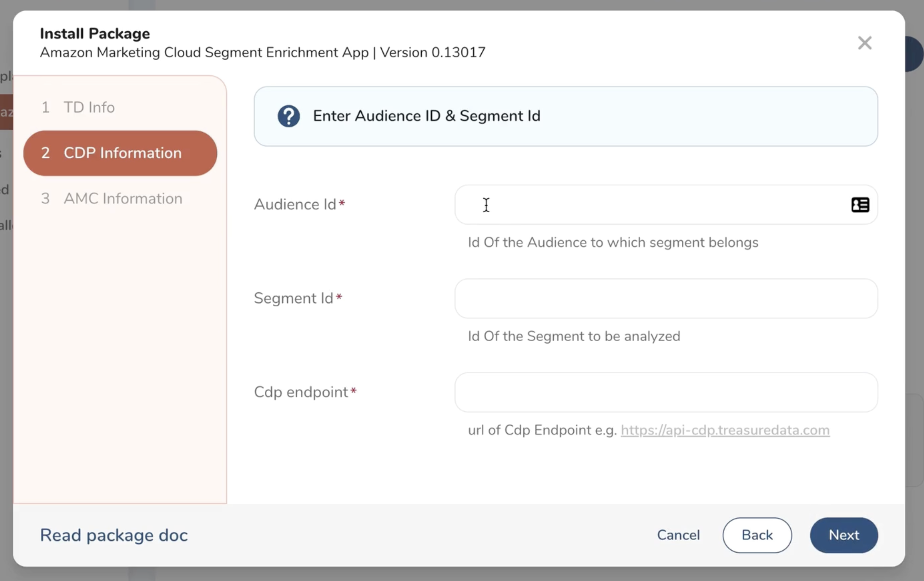Viewport: 924px width, 581px height.
Task: Click the 'Id Of the Segment to be analyzed' hint
Action: coord(574,336)
